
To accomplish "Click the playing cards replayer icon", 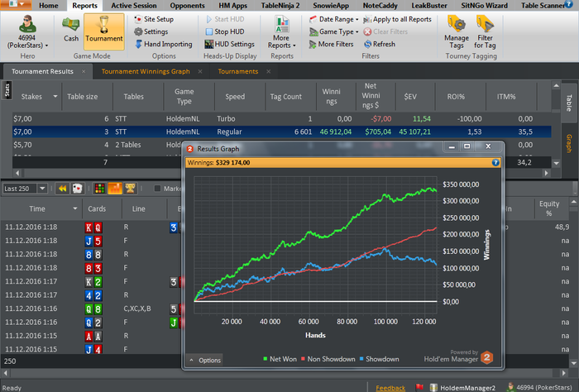I will pos(77,189).
